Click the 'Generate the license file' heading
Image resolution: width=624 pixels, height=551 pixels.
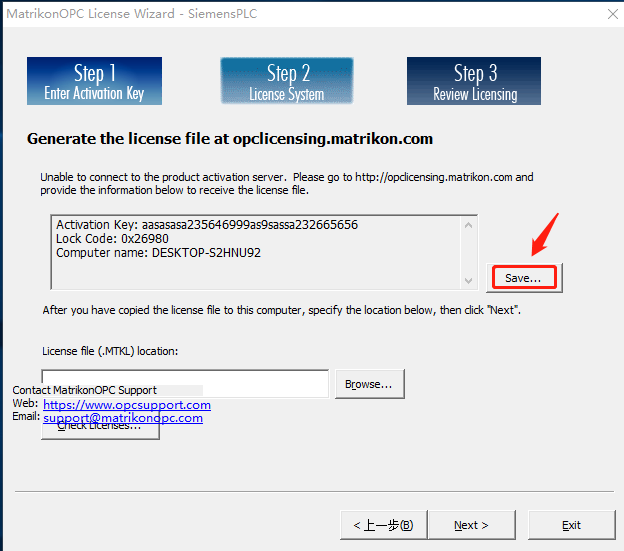point(230,139)
